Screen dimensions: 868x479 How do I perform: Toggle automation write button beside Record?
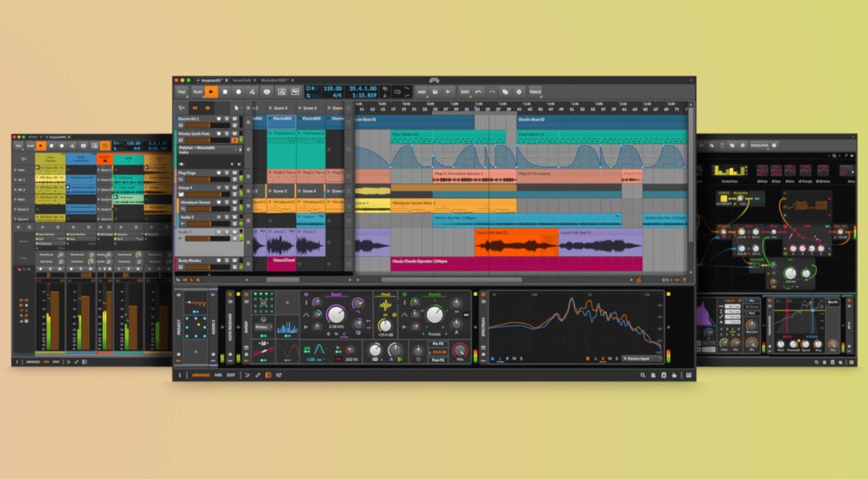click(x=253, y=92)
